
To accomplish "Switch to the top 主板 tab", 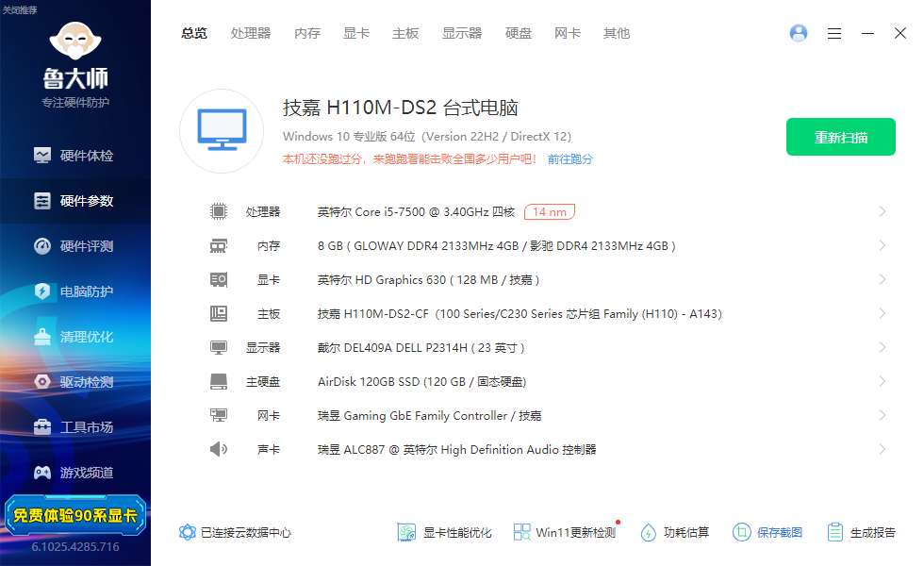I will [x=405, y=34].
